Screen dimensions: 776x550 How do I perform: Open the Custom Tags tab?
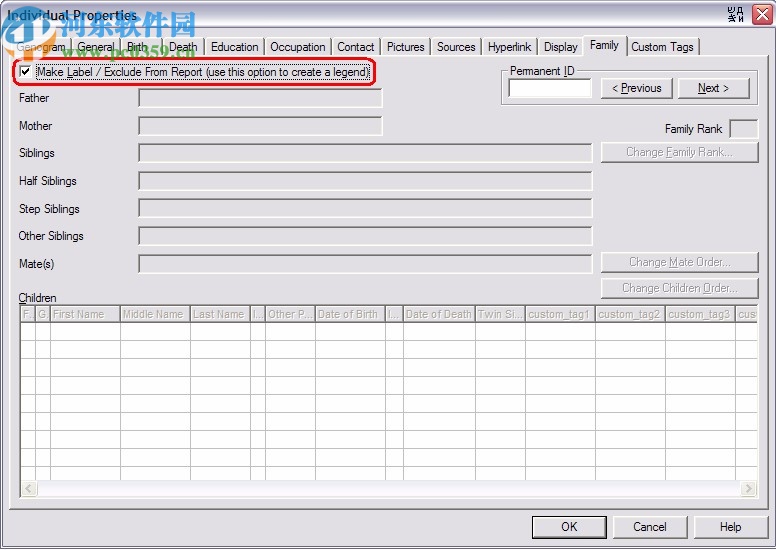[x=662, y=47]
